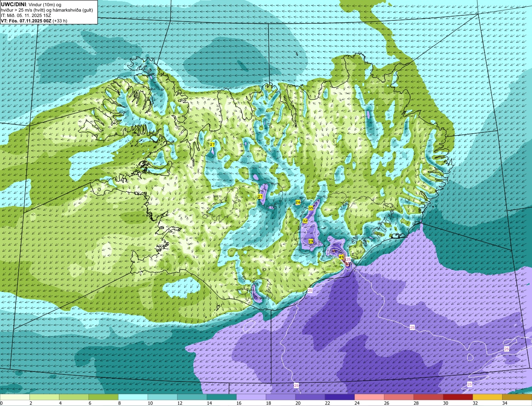Click the yellow gust label 26 on map
The height and width of the screenshot is (406, 532).
pos(298,202)
